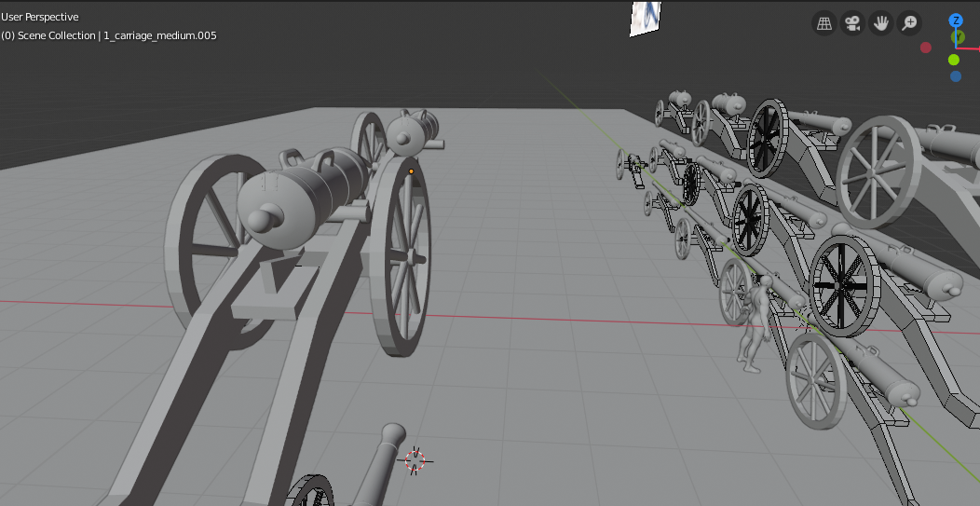Click the red negative X gizmo dot

tap(926, 48)
